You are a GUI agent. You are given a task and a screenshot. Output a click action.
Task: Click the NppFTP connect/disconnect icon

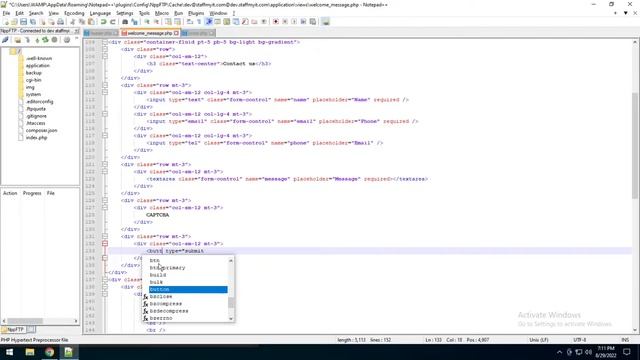pyautogui.click(x=5, y=40)
